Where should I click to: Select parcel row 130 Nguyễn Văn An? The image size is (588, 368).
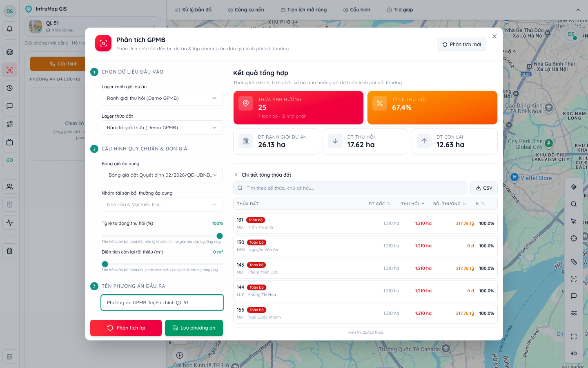365,246
